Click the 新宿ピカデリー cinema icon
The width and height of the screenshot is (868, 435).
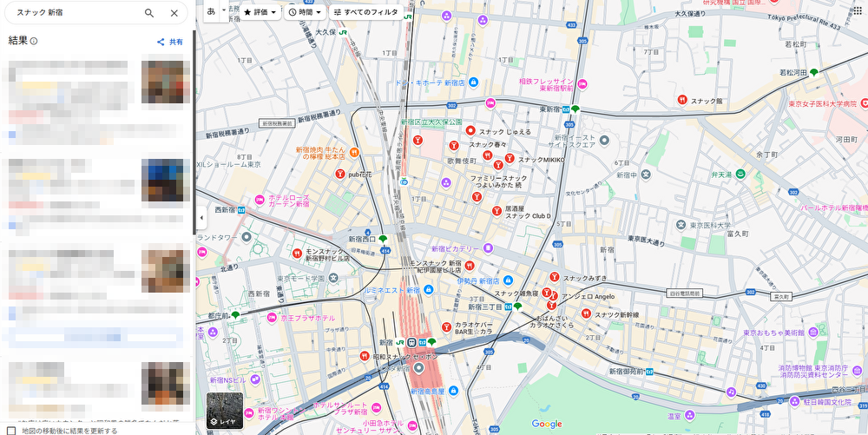pos(488,248)
